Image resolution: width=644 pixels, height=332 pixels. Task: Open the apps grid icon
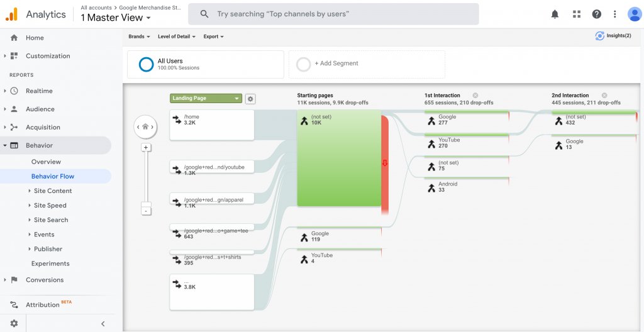tap(576, 14)
